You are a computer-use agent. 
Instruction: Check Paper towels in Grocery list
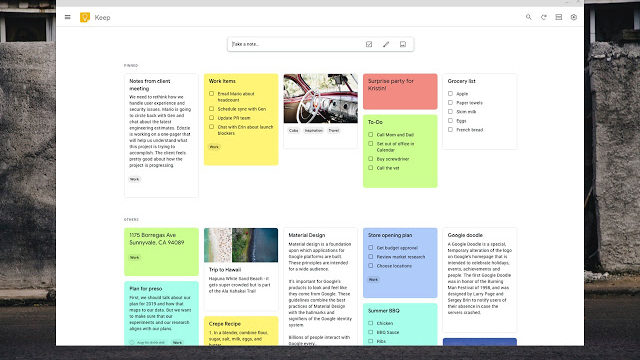point(450,102)
